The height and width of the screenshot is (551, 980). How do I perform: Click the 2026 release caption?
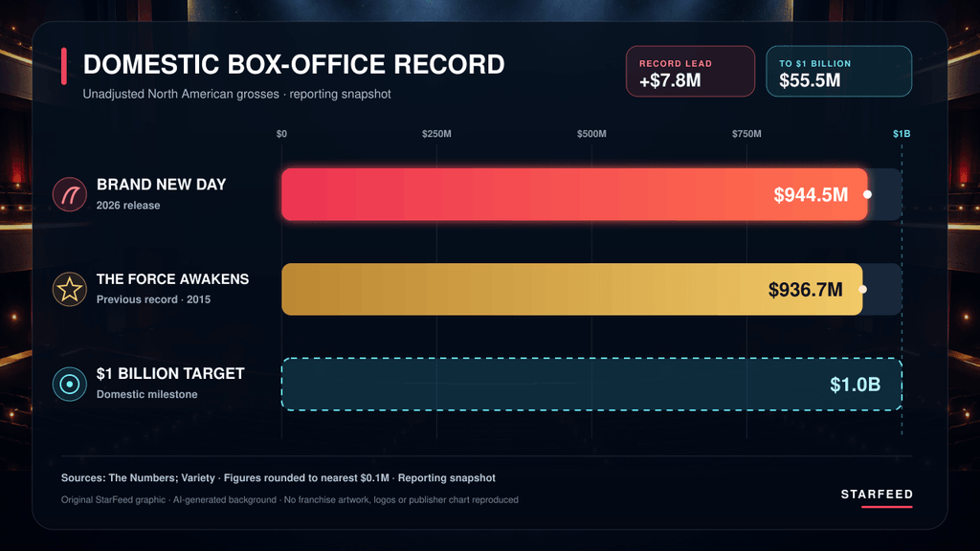pyautogui.click(x=128, y=206)
